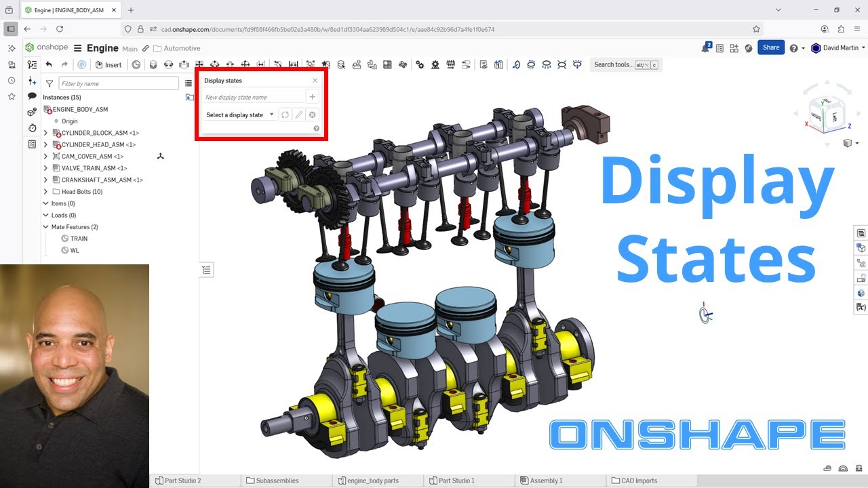Open the view cube display options dropdown
Image resolution: width=868 pixels, height=488 pixels.
tap(850, 143)
